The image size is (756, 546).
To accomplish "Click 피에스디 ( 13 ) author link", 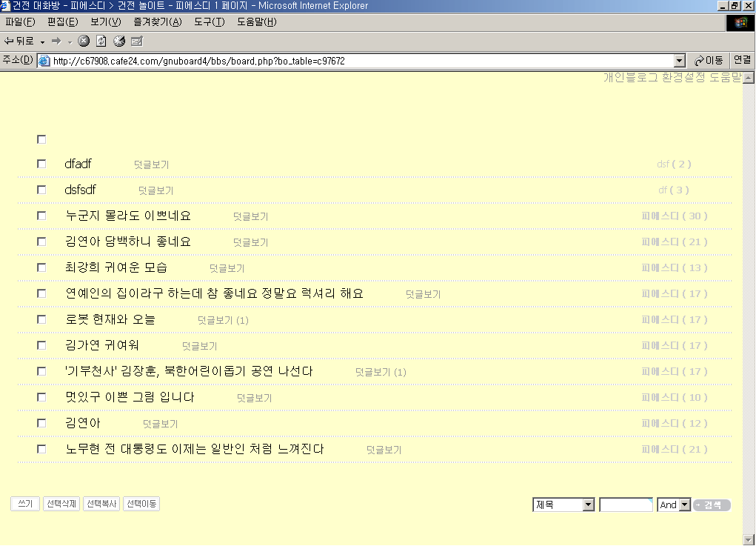I will coord(675,267).
